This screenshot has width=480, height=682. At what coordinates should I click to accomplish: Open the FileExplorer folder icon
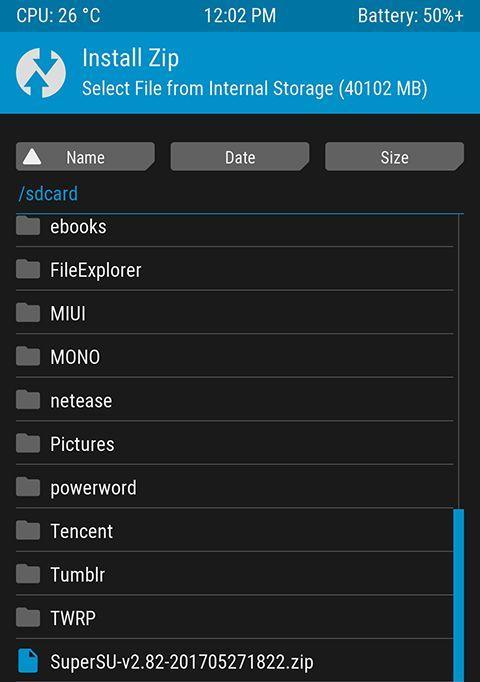(x=28, y=269)
